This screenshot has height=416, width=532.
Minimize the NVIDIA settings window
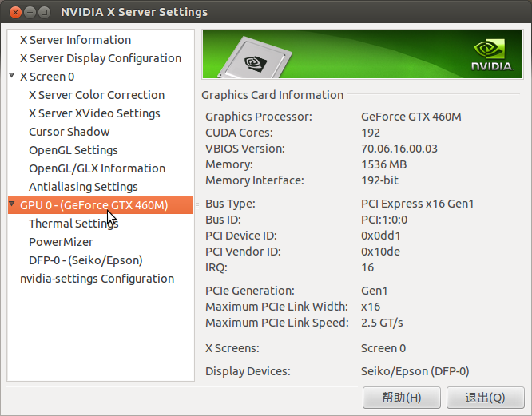(x=30, y=13)
